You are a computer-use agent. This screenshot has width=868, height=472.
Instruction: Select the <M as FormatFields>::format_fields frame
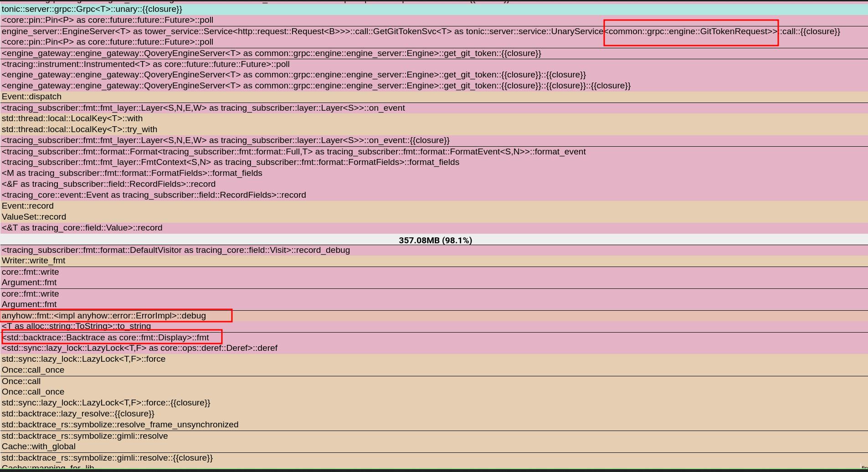pos(434,173)
